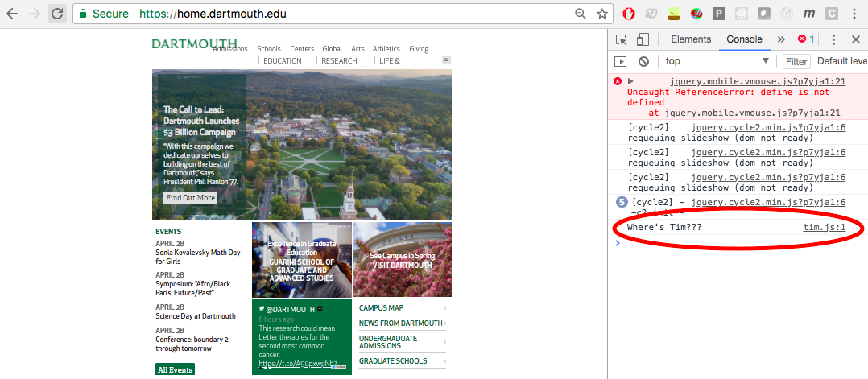Activate the DevTools inspect element picker
The height and width of the screenshot is (379, 868).
click(x=621, y=39)
